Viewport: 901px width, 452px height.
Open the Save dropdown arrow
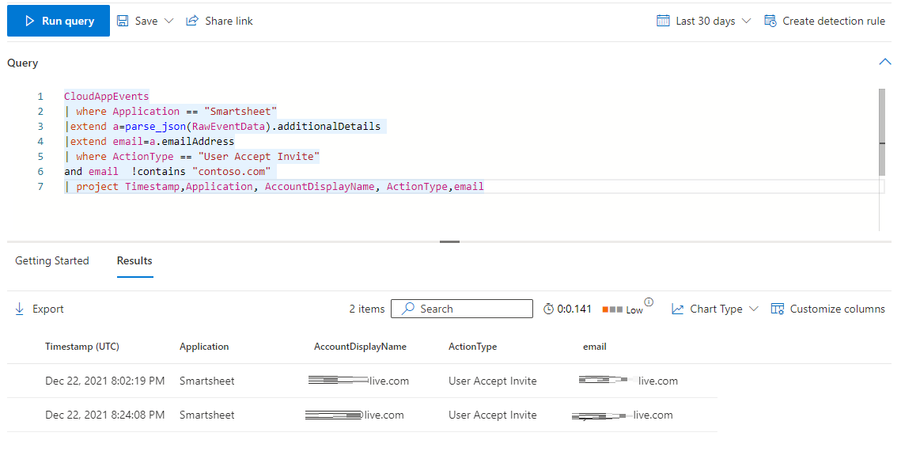[168, 21]
